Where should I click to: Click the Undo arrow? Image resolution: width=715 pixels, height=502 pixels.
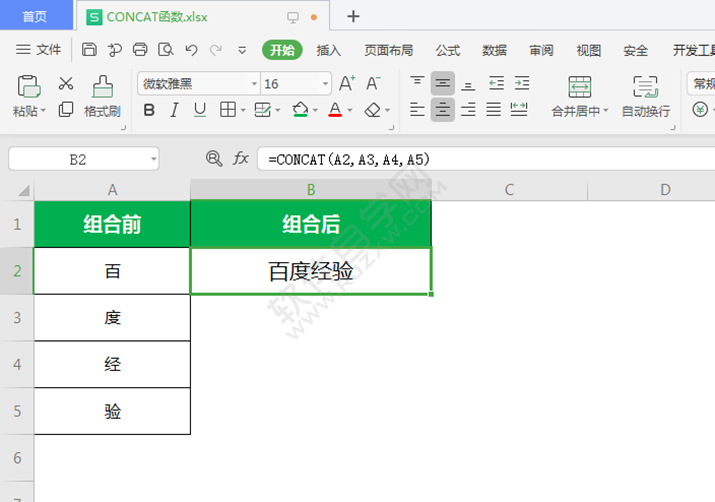coord(191,50)
